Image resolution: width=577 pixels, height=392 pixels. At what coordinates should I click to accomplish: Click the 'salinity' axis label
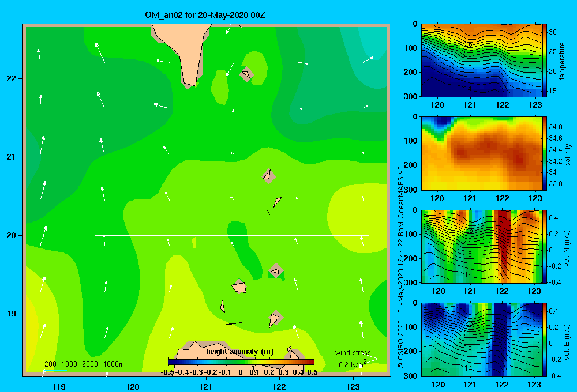tap(568, 154)
